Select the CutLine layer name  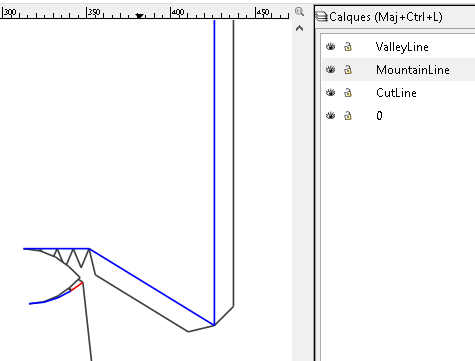pos(396,93)
